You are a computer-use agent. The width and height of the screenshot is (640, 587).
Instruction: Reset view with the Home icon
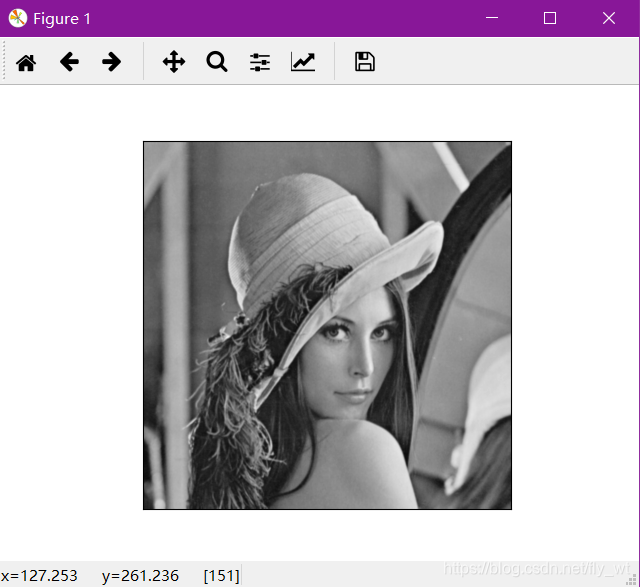(26, 62)
